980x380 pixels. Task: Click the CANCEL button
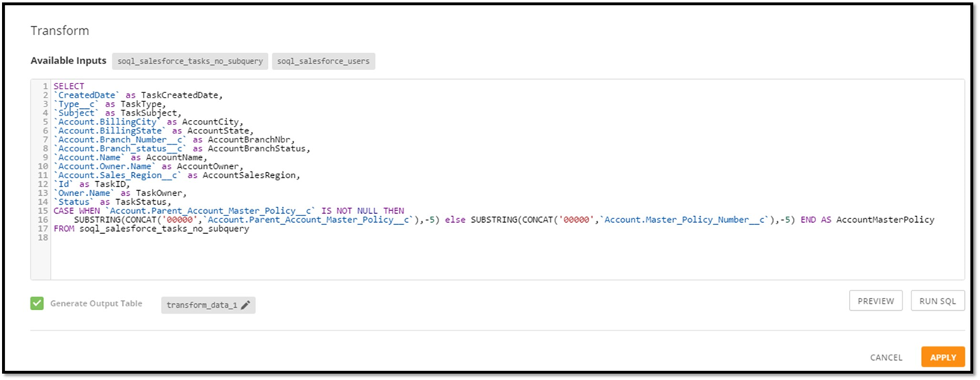pyautogui.click(x=886, y=358)
